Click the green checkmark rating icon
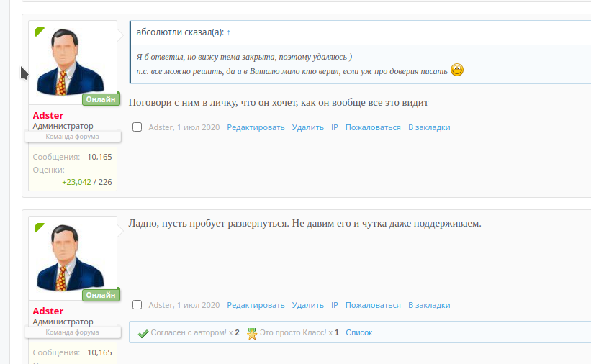591x364 pixels. pyautogui.click(x=143, y=333)
